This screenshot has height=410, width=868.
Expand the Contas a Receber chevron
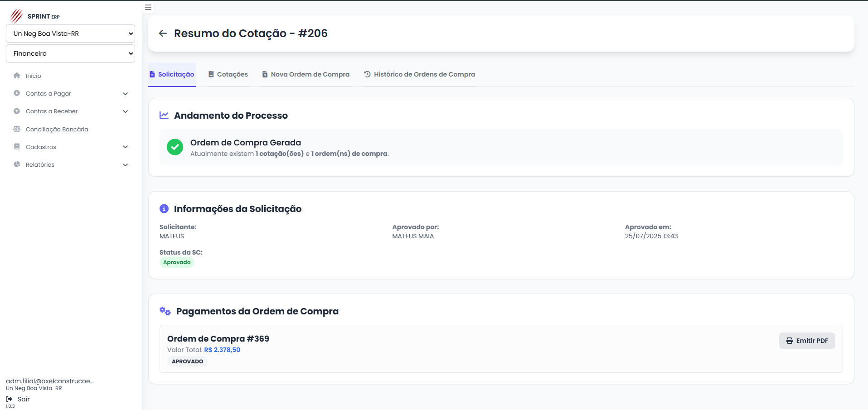coord(126,111)
